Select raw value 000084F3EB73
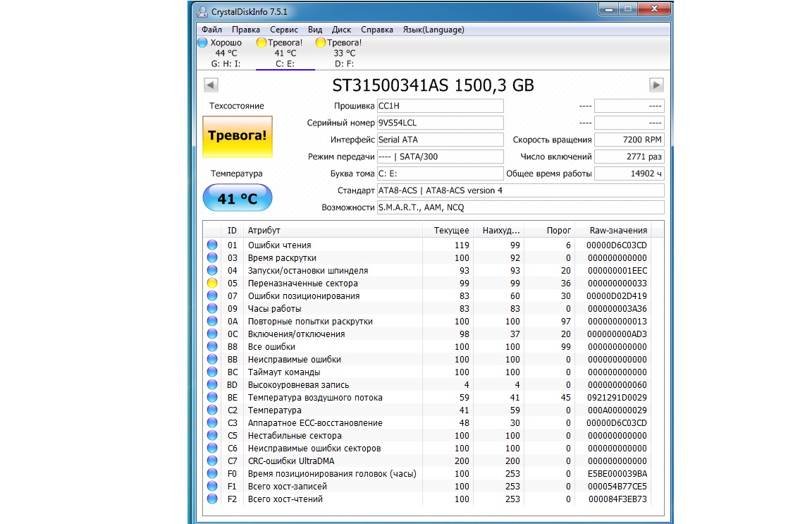 [617, 499]
